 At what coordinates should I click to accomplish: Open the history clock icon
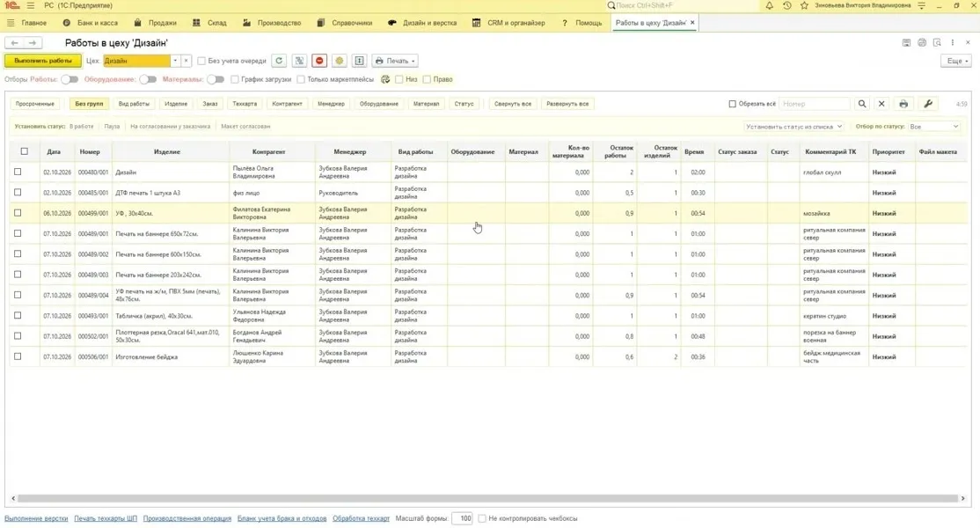(x=786, y=5)
